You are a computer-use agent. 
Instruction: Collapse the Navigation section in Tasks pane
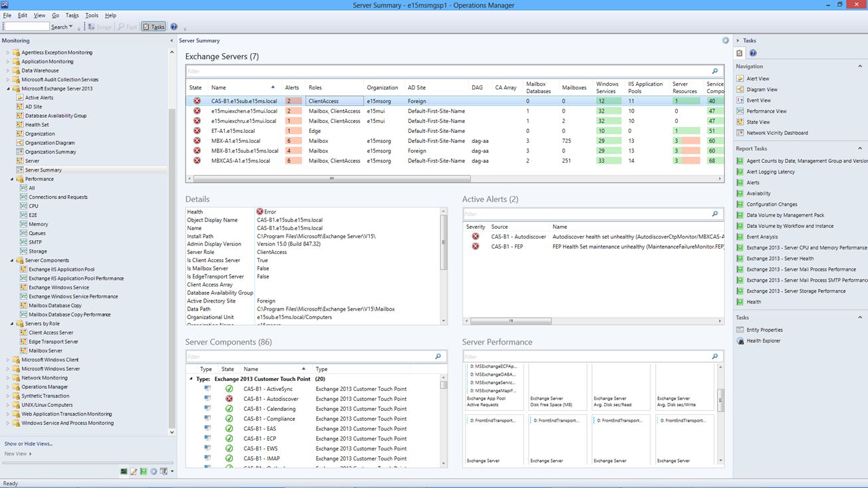pos(861,66)
